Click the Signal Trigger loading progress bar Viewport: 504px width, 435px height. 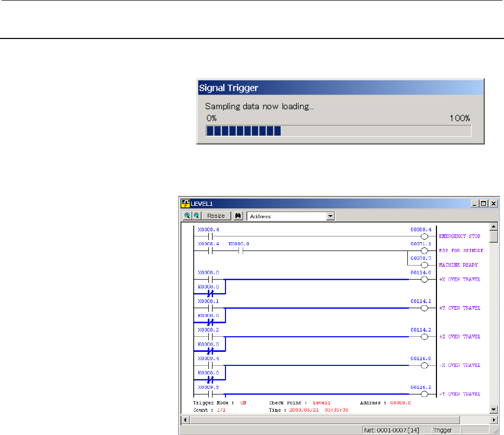pos(338,130)
